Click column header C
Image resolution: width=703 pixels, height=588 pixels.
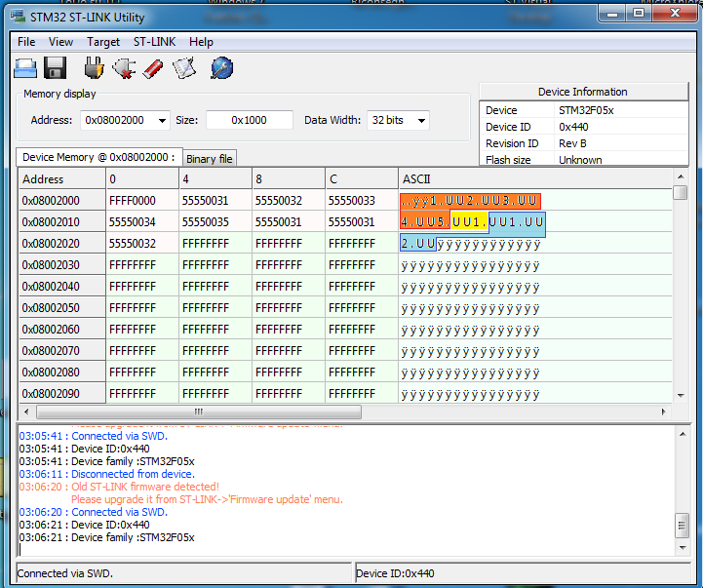coord(362,179)
